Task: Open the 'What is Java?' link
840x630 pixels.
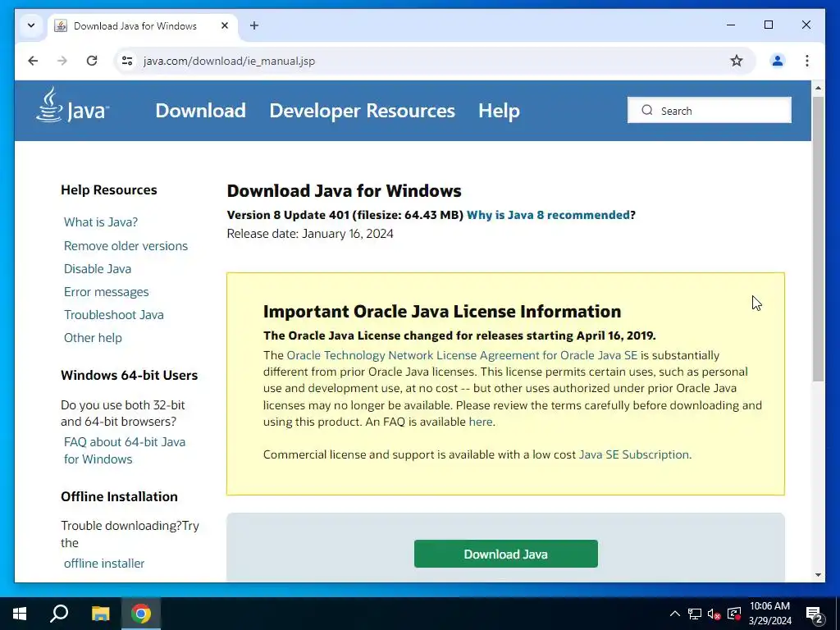Action: [101, 221]
